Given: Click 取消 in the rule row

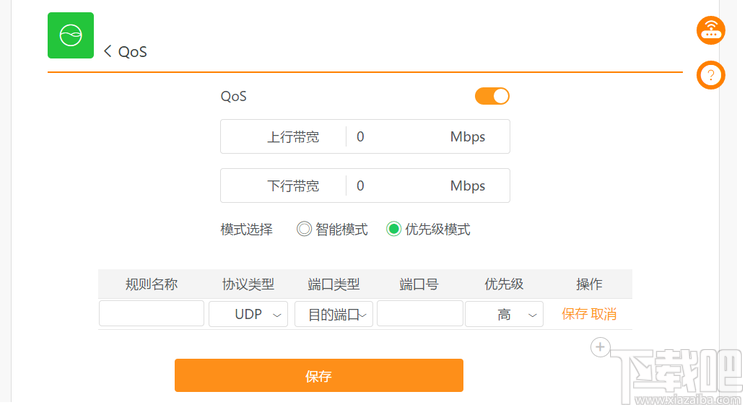Looking at the screenshot, I should click(x=604, y=314).
